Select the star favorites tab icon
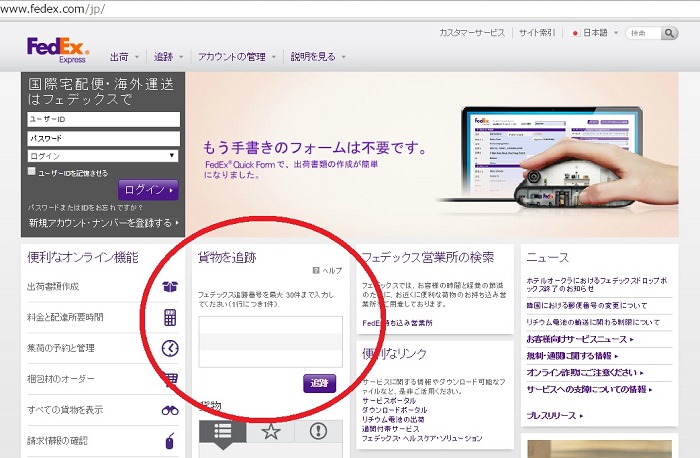Image resolution: width=700 pixels, height=458 pixels. pos(271,431)
